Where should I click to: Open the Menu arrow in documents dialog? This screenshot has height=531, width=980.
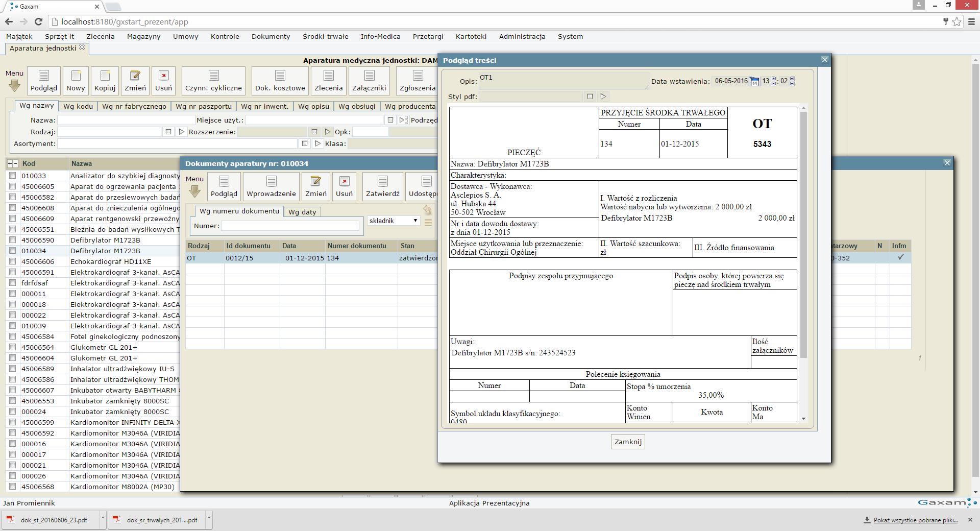(194, 191)
